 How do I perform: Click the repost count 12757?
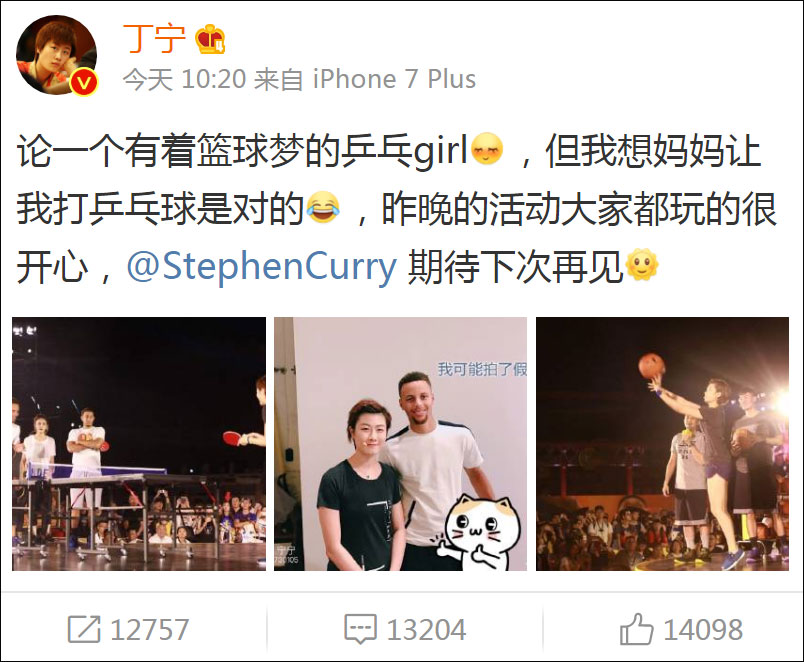pyautogui.click(x=150, y=630)
